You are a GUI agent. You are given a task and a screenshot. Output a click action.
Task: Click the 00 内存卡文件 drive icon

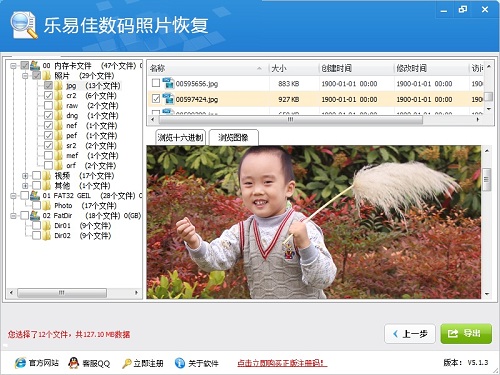35,65
